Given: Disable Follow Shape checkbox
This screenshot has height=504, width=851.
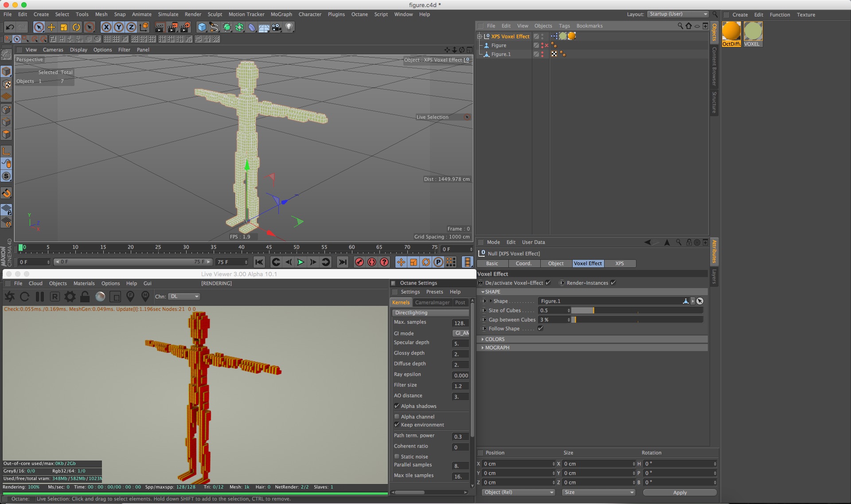Looking at the screenshot, I should 540,328.
